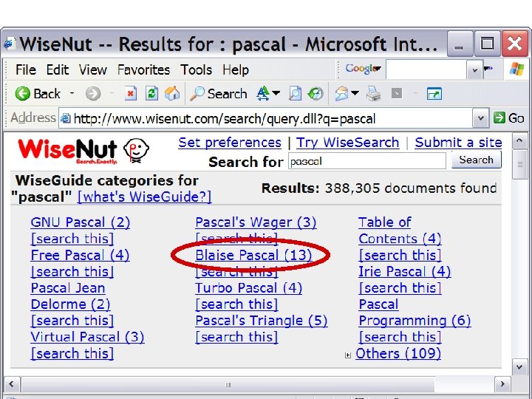Open the text Size dropdown arrow

point(276,93)
